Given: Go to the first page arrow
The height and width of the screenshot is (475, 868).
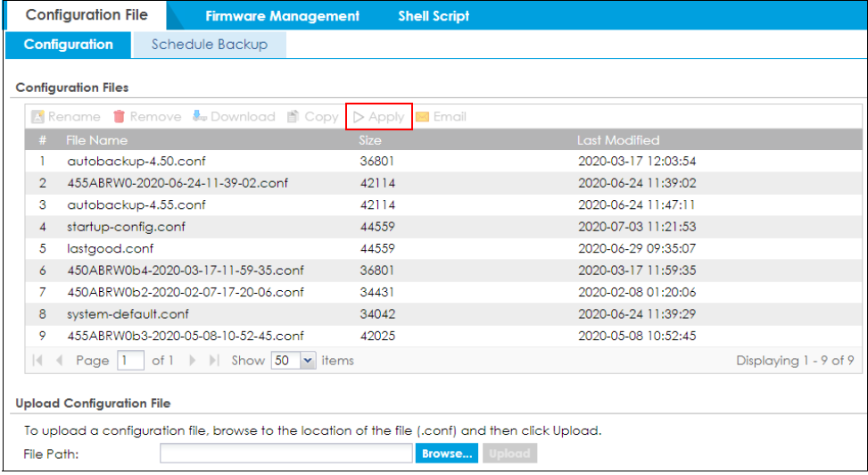Looking at the screenshot, I should click(38, 361).
